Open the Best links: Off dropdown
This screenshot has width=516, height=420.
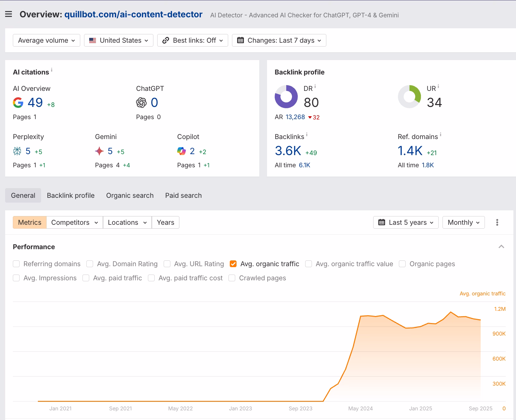point(193,40)
